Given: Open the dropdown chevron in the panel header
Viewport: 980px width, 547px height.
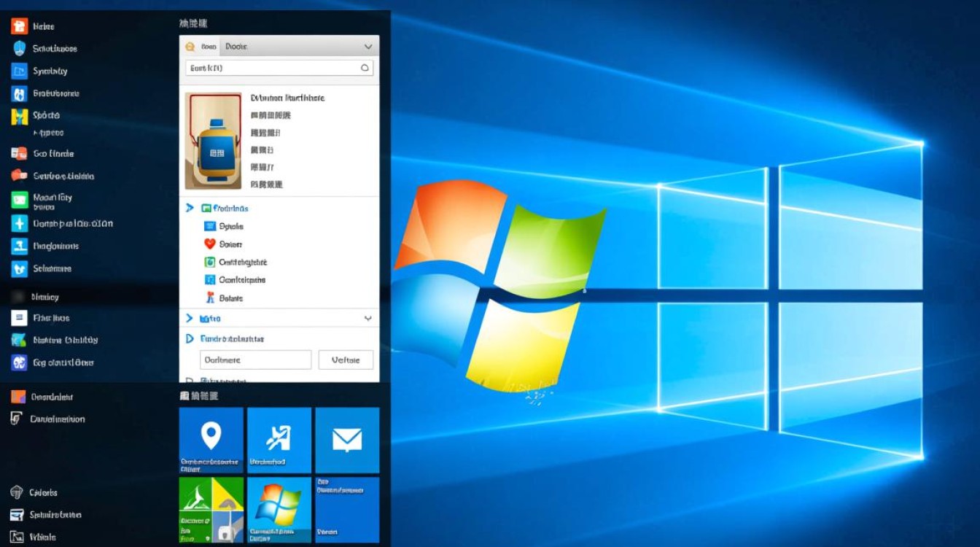Looking at the screenshot, I should point(367,47).
